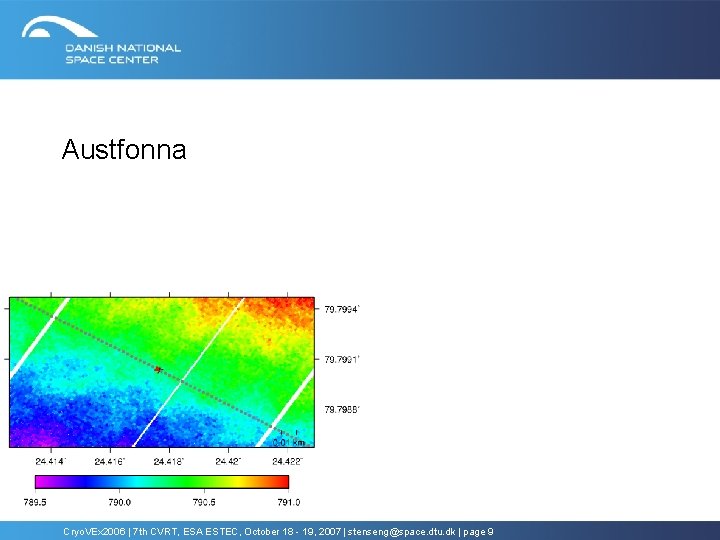
Task: Click the Danish National Space Center arch logo
Action: tap(59, 27)
